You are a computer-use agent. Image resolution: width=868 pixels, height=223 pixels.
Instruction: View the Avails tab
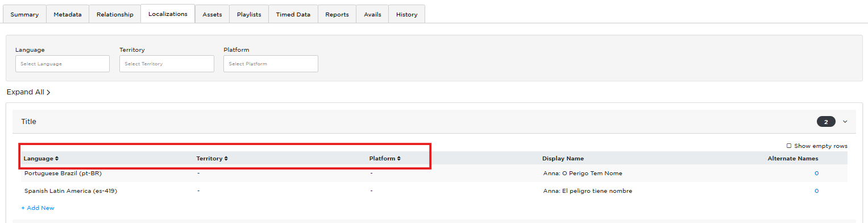pos(372,14)
